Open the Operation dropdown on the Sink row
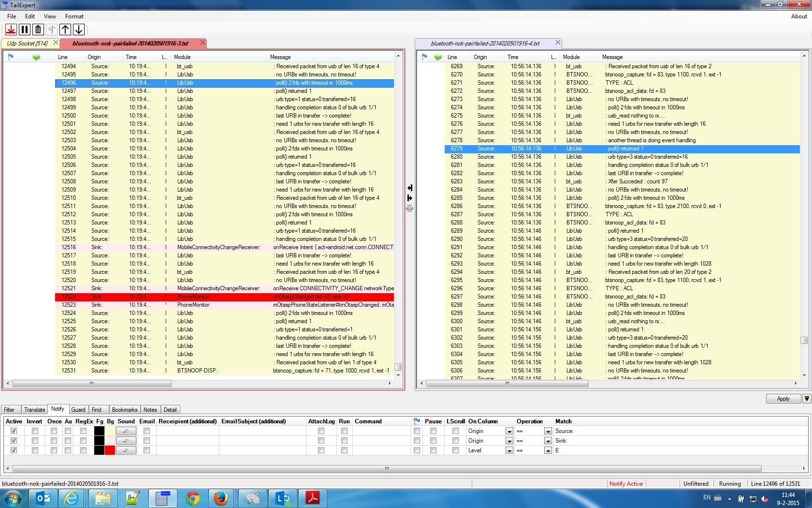Viewport: 812px width, 508px height. pyautogui.click(x=548, y=440)
